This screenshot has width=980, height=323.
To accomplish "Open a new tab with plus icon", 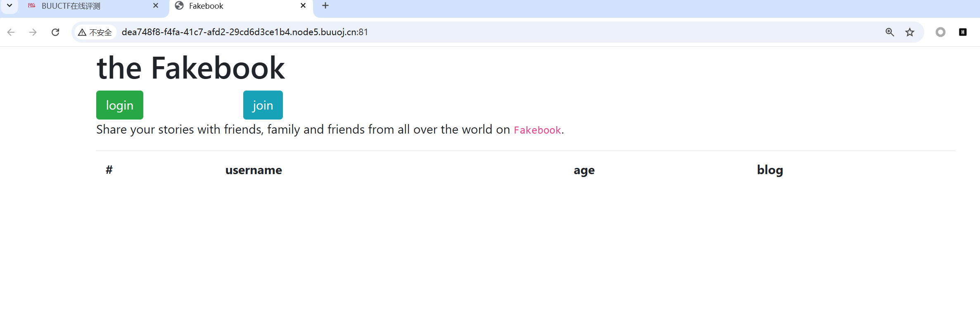I will (x=325, y=6).
